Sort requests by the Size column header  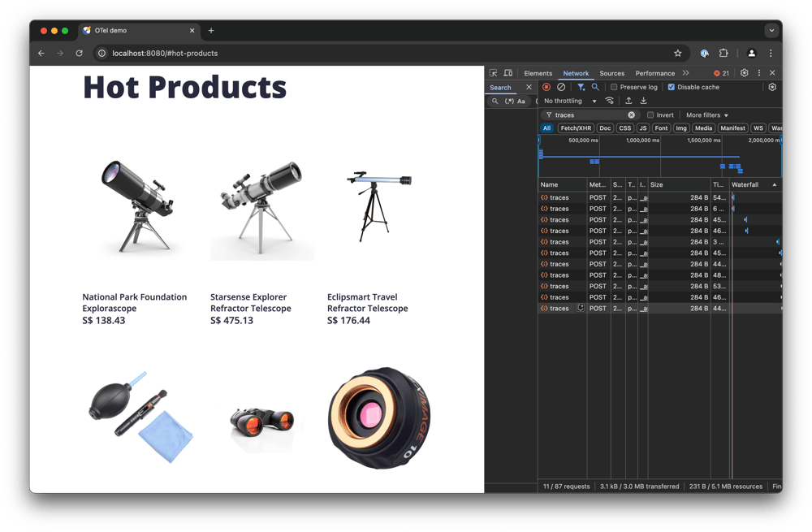679,185
